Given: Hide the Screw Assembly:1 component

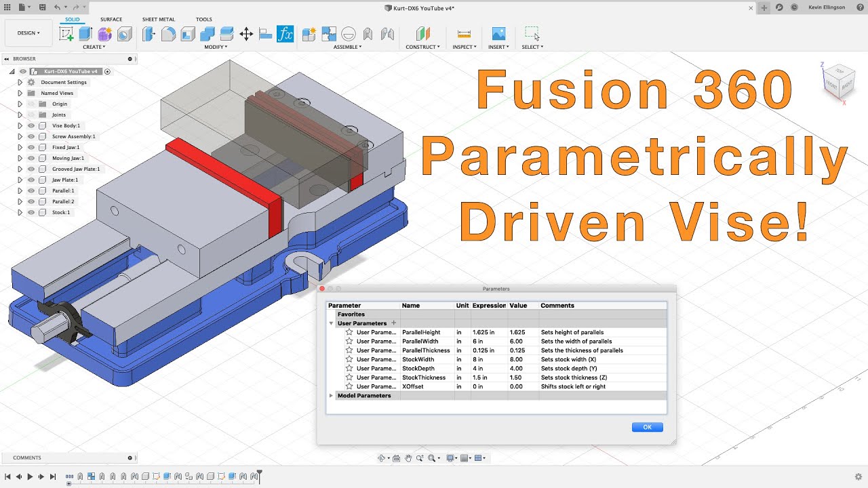Looking at the screenshot, I should [x=31, y=136].
